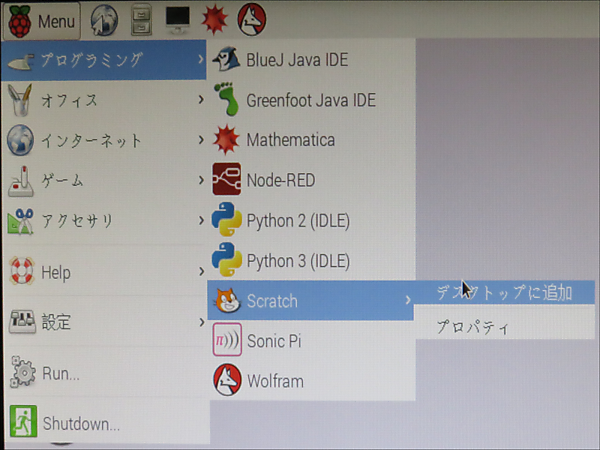Expand ゲーム submenu arrow
The image size is (600, 450).
201,179
